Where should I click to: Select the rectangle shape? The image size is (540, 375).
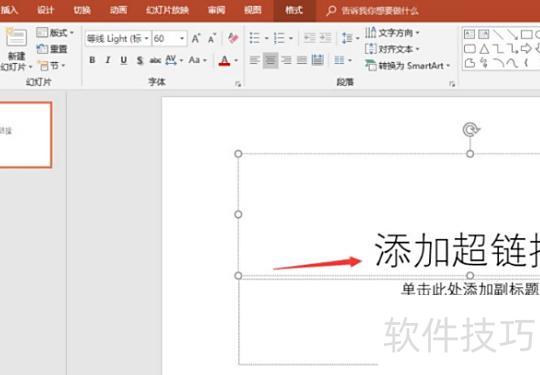(526, 34)
